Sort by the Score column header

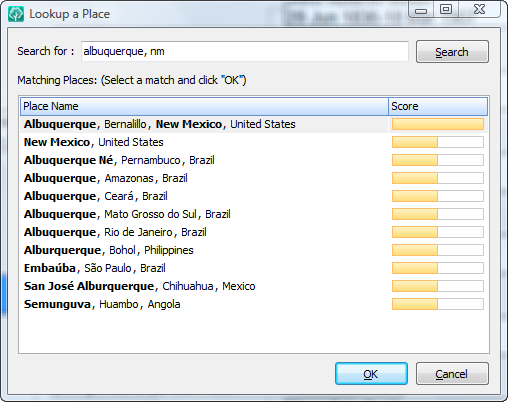click(438, 106)
